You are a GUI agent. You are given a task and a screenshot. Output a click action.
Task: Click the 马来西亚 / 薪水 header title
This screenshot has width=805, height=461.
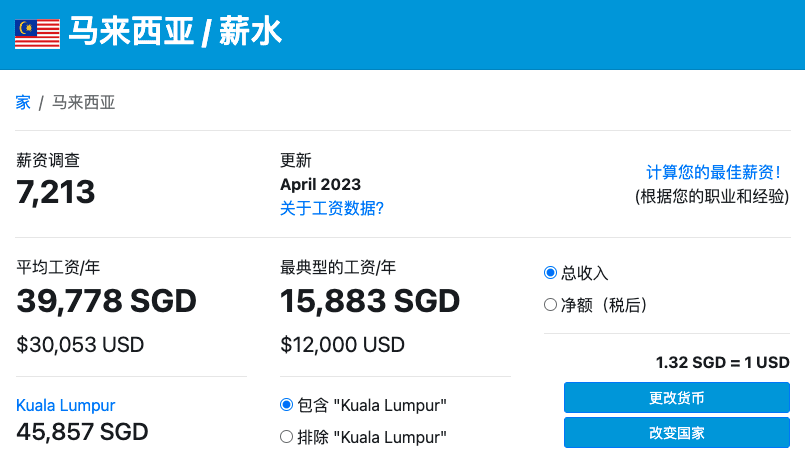tap(175, 33)
